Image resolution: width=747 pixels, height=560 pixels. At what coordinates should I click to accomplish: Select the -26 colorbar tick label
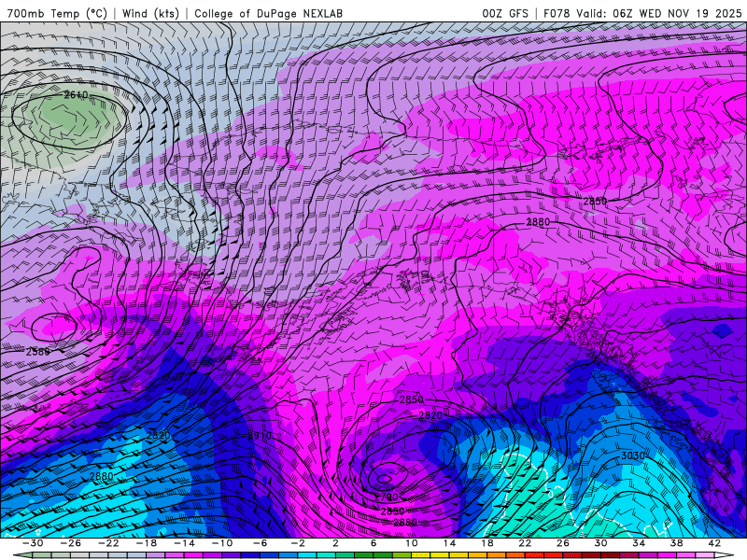pyautogui.click(x=71, y=543)
